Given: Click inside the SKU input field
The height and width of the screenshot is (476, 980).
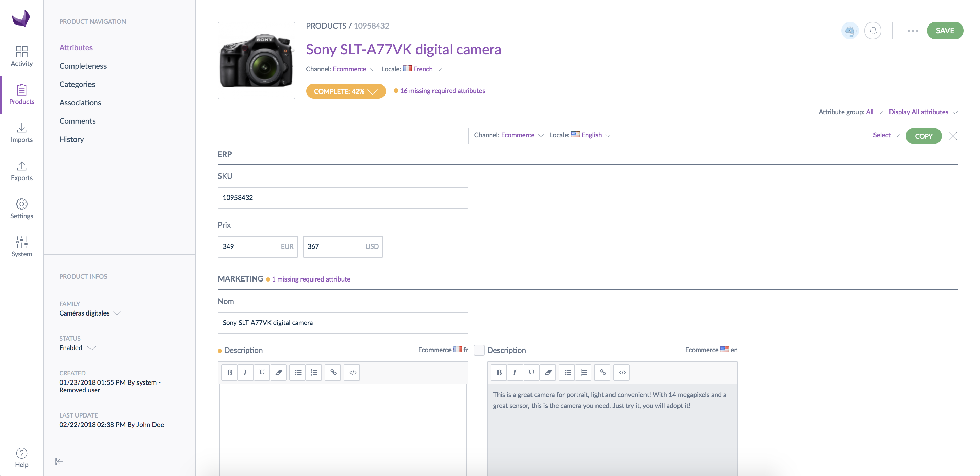Looking at the screenshot, I should click(342, 198).
